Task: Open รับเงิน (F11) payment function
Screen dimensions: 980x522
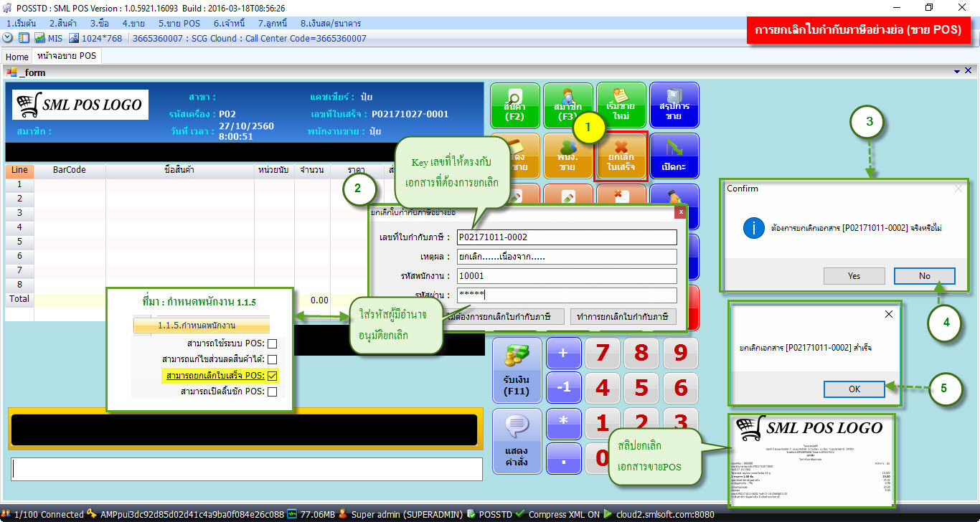Action: 517,369
